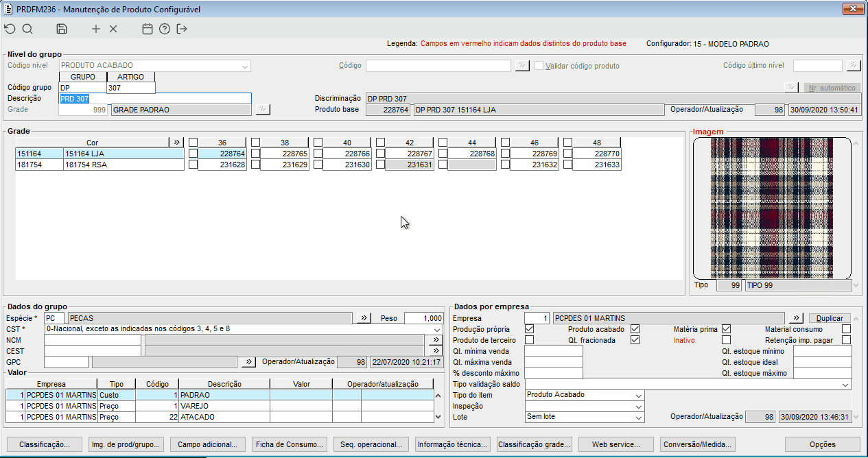Expand the Código nível dropdown
Image resolution: width=868 pixels, height=458 pixels.
[x=245, y=66]
